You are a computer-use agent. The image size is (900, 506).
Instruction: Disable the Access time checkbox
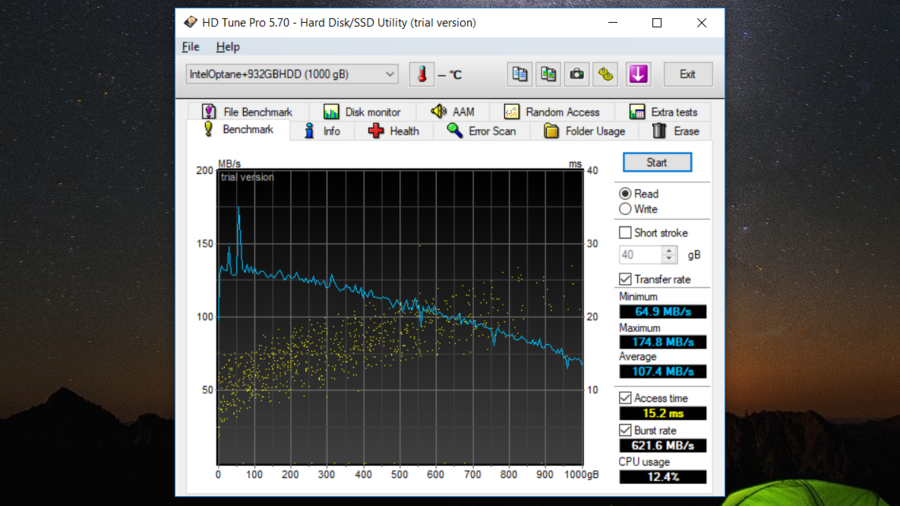pyautogui.click(x=625, y=398)
